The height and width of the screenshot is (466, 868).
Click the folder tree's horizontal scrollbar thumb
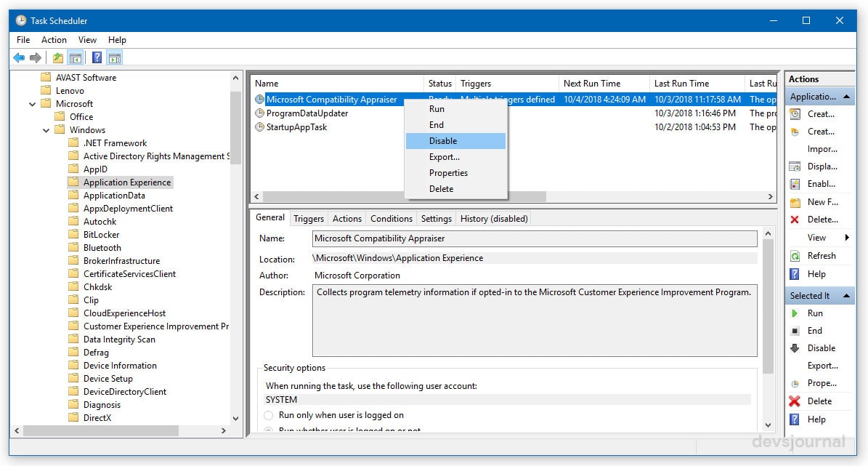101,430
